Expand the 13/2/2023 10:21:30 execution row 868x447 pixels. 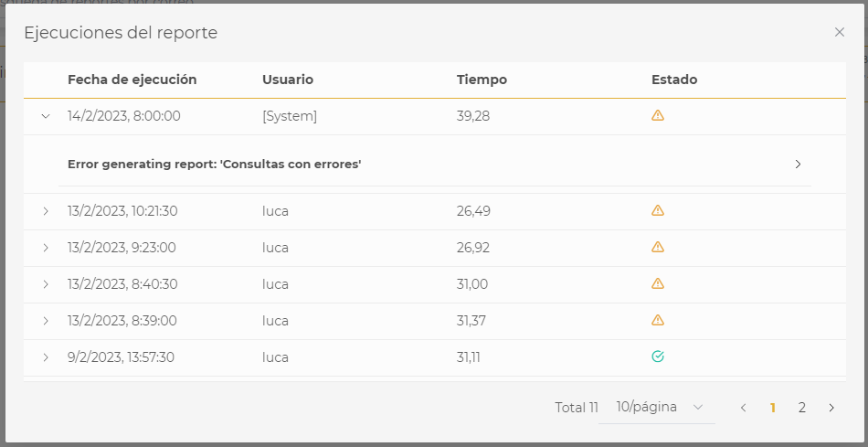coord(46,211)
